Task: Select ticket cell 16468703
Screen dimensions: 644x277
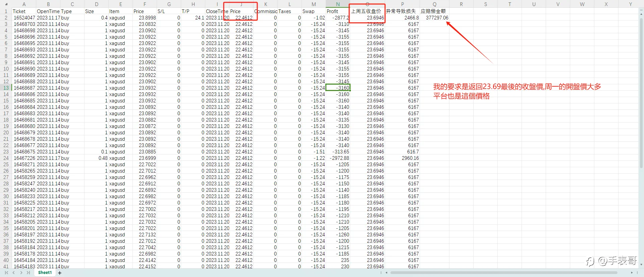Action: pyautogui.click(x=24, y=24)
